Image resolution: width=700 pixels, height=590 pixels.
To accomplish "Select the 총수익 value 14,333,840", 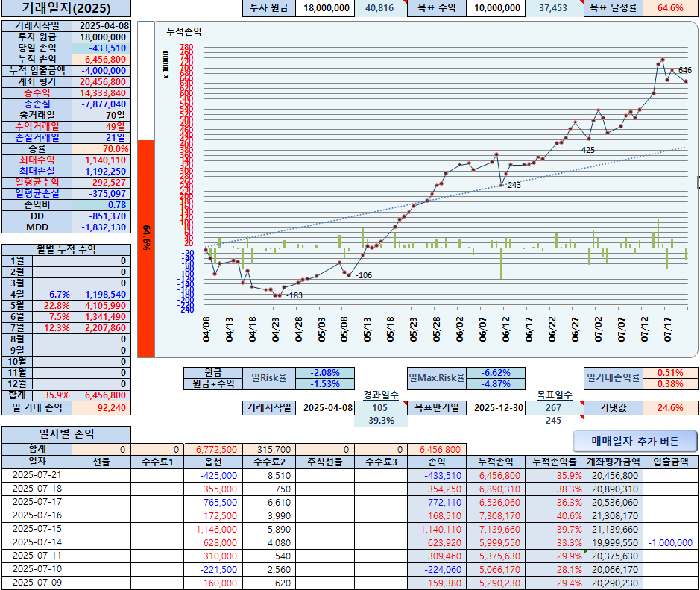I will pos(101,93).
